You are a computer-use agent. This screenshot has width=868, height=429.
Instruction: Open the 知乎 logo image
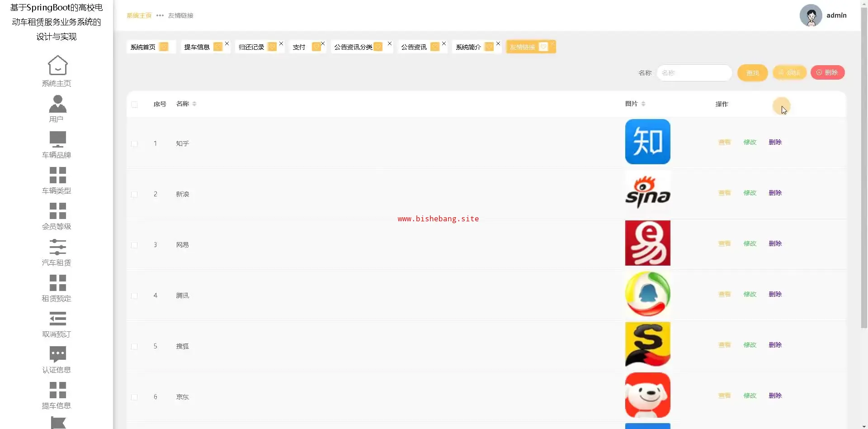[647, 142]
